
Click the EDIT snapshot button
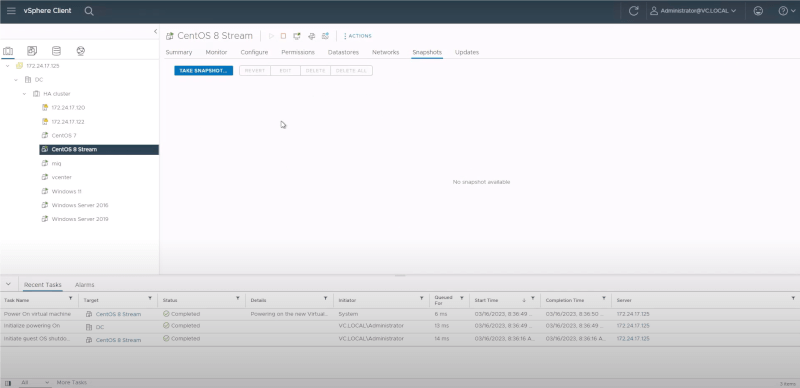285,70
